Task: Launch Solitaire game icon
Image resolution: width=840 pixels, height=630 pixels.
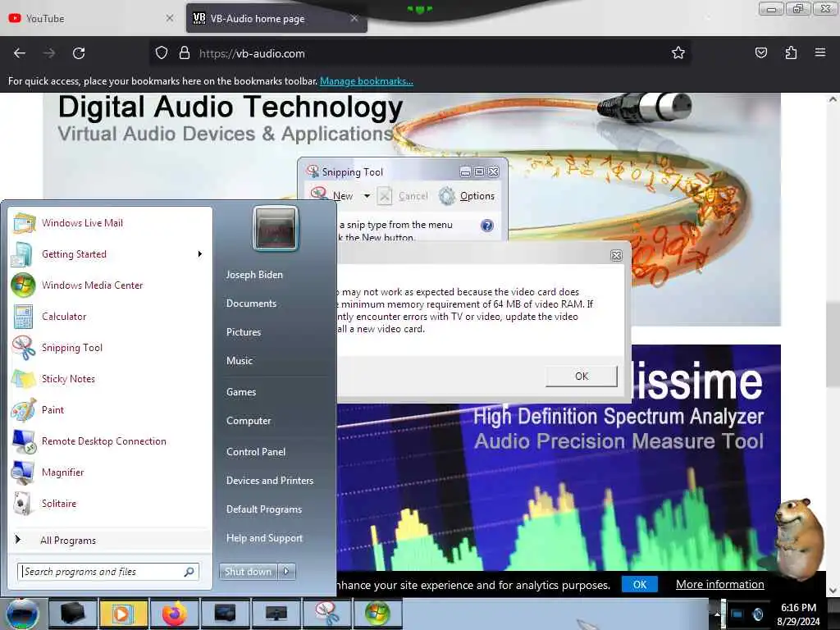Action: point(24,503)
